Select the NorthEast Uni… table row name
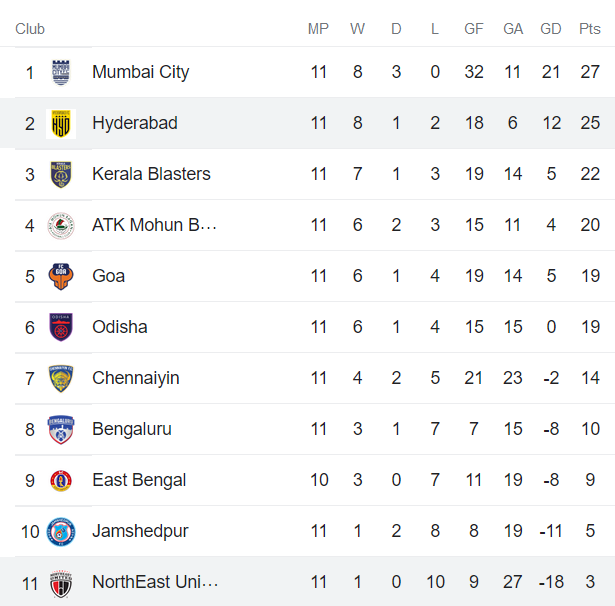 pyautogui.click(x=154, y=582)
